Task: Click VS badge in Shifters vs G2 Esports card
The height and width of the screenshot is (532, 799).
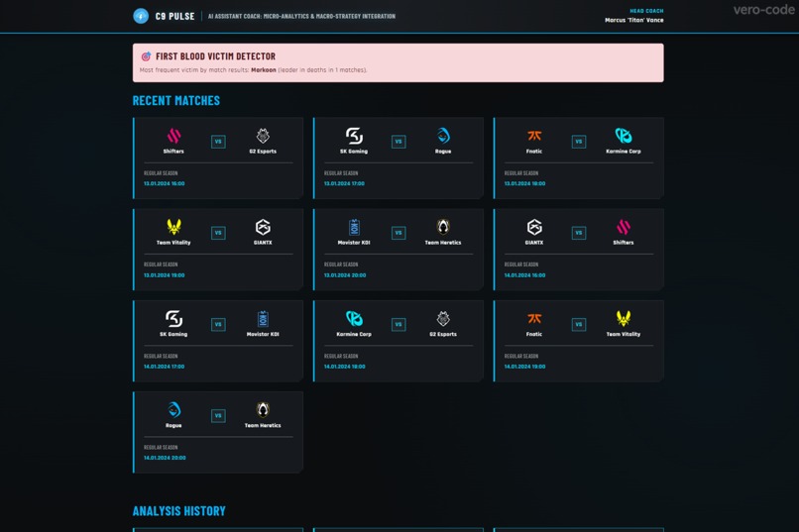Action: tap(218, 142)
